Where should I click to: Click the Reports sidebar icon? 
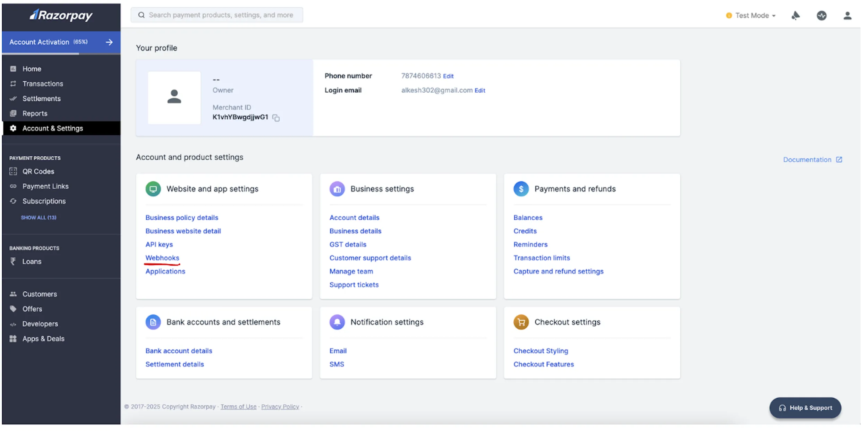(13, 113)
